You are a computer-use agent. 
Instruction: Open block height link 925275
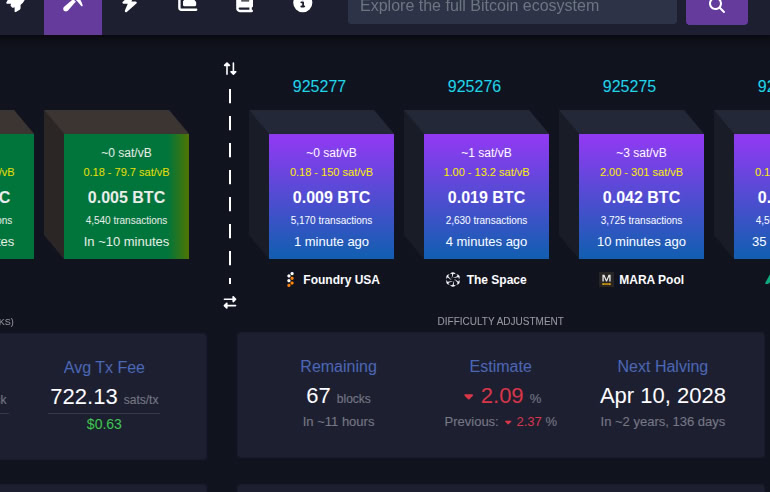pyautogui.click(x=629, y=86)
